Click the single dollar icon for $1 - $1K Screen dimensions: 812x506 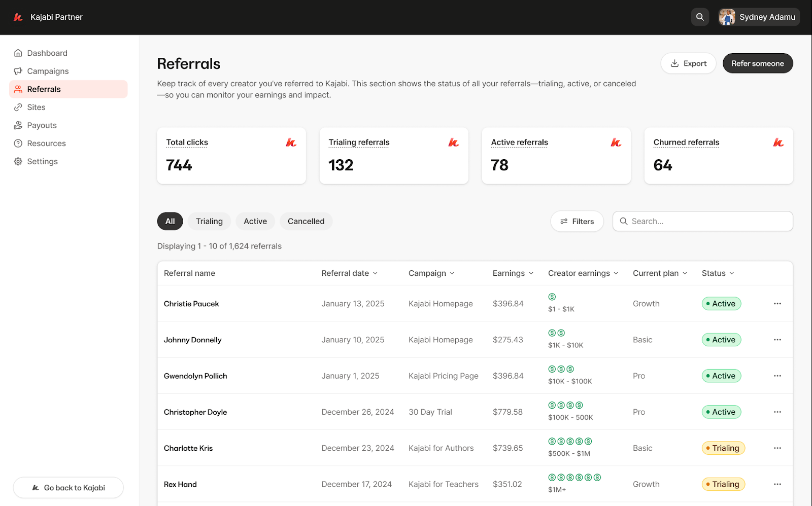pyautogui.click(x=552, y=297)
